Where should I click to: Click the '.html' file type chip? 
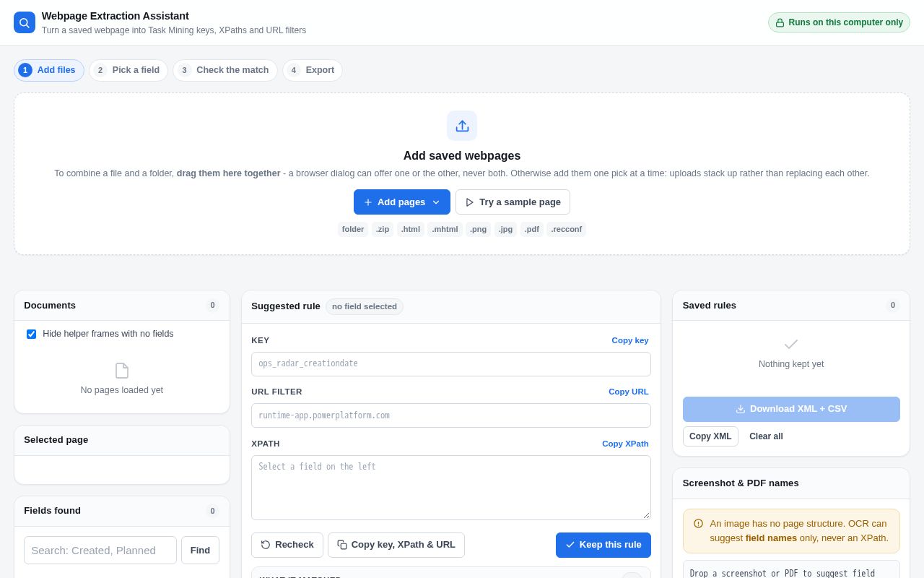[x=411, y=229]
